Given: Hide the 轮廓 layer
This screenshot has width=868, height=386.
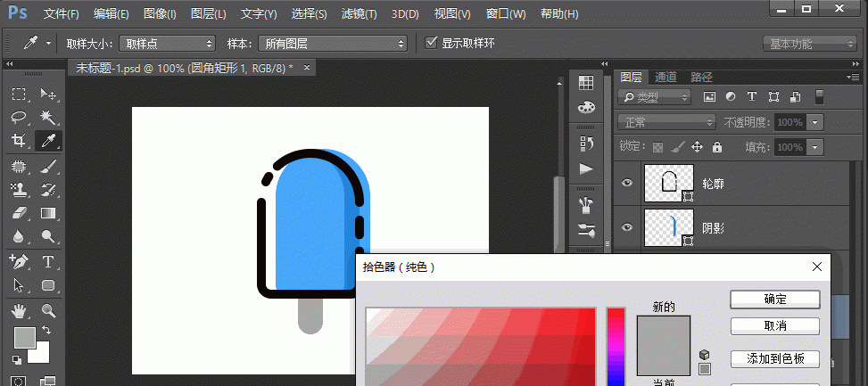Looking at the screenshot, I should 627,183.
